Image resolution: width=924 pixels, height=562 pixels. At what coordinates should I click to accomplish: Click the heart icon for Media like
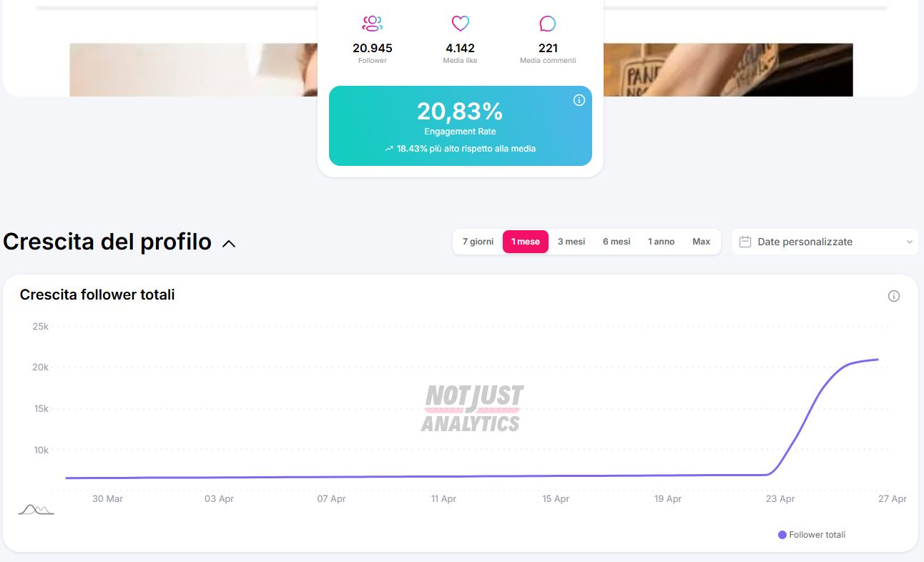460,24
